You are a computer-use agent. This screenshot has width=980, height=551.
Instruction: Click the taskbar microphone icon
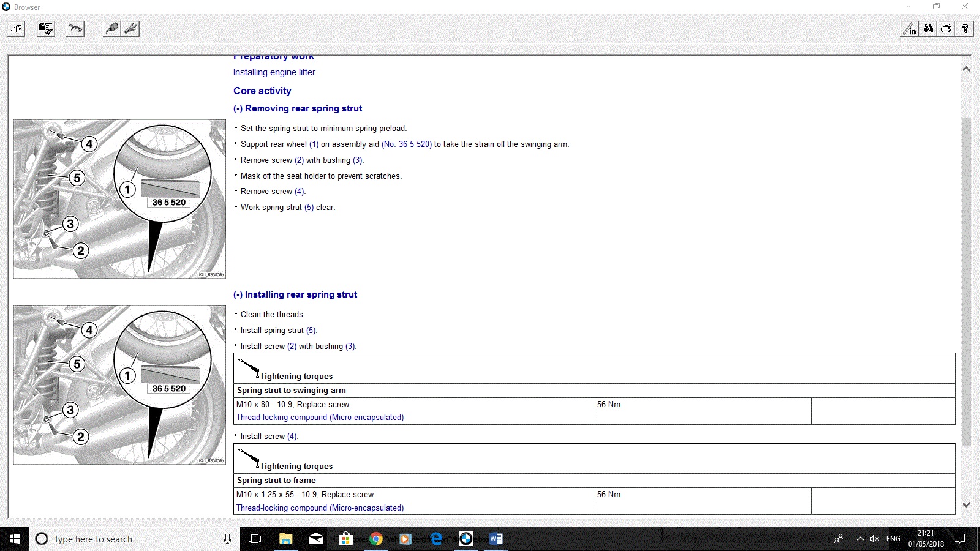click(x=227, y=539)
